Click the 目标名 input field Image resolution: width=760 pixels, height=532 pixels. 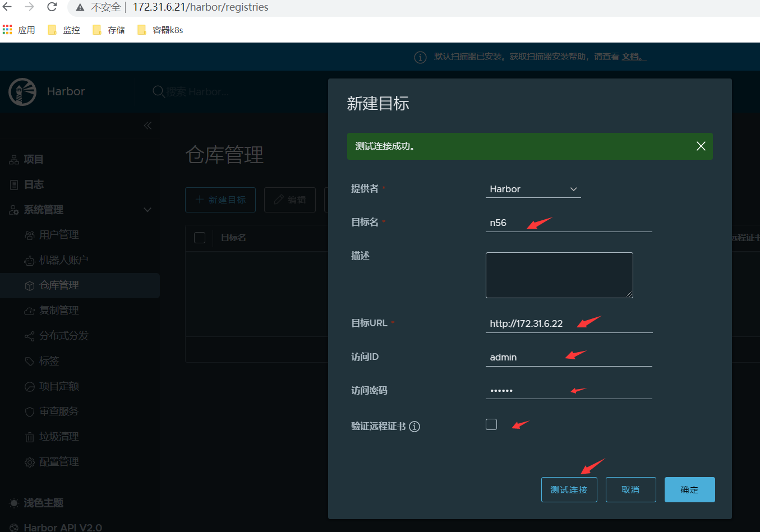click(569, 223)
